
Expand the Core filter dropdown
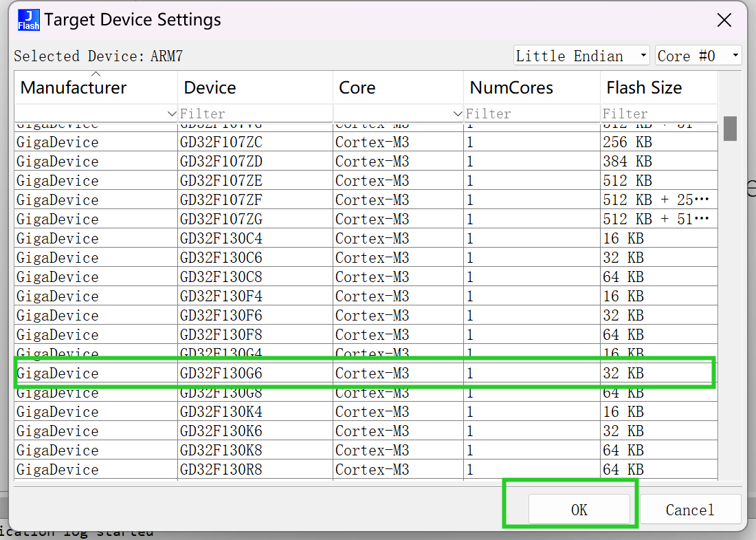tap(458, 114)
